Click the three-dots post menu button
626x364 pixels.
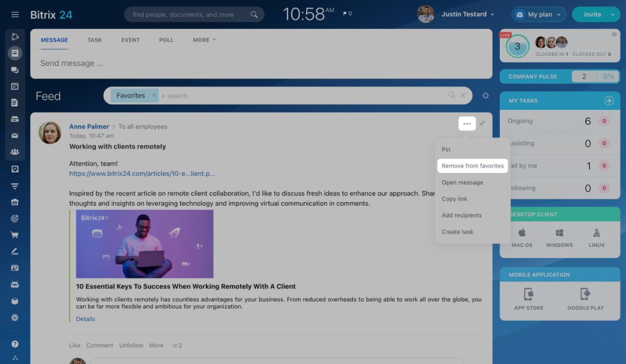pos(467,123)
